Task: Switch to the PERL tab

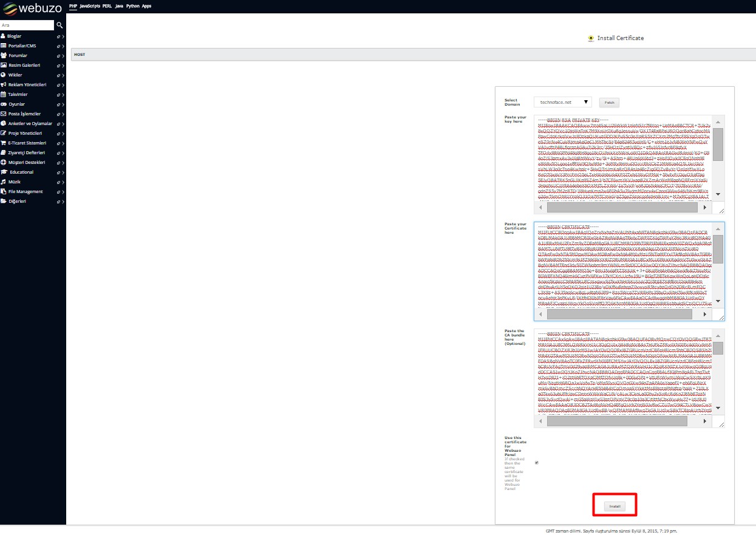Action: point(107,6)
